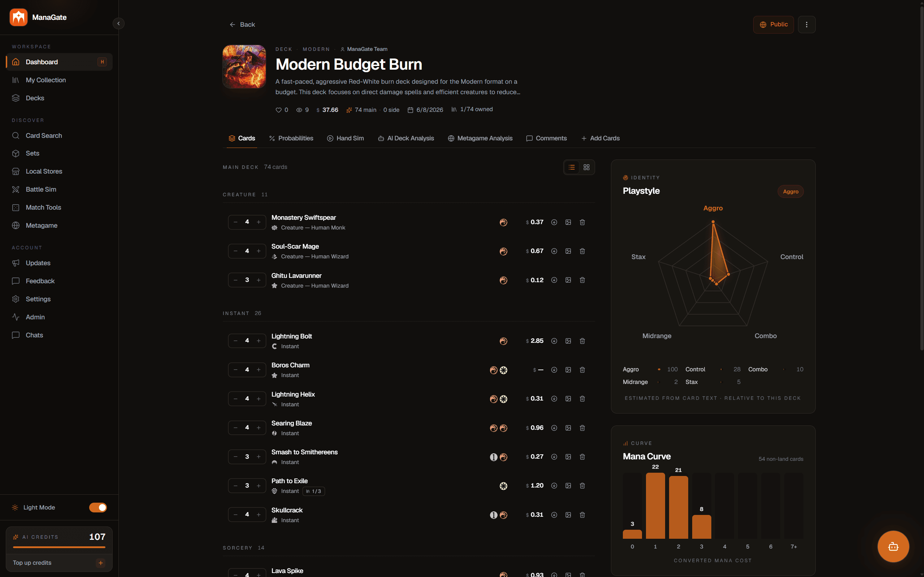This screenshot has width=924, height=577.
Task: Switch to grid view
Action: (586, 167)
